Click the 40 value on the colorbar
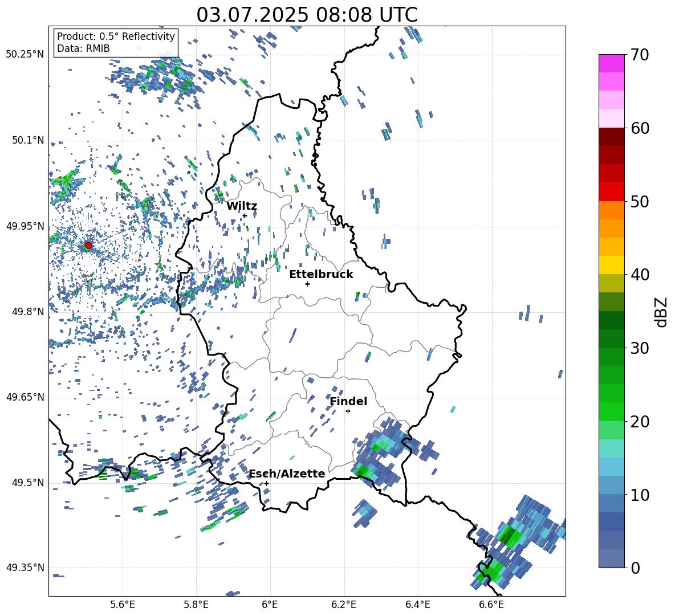The width and height of the screenshot is (675, 616). point(640,275)
